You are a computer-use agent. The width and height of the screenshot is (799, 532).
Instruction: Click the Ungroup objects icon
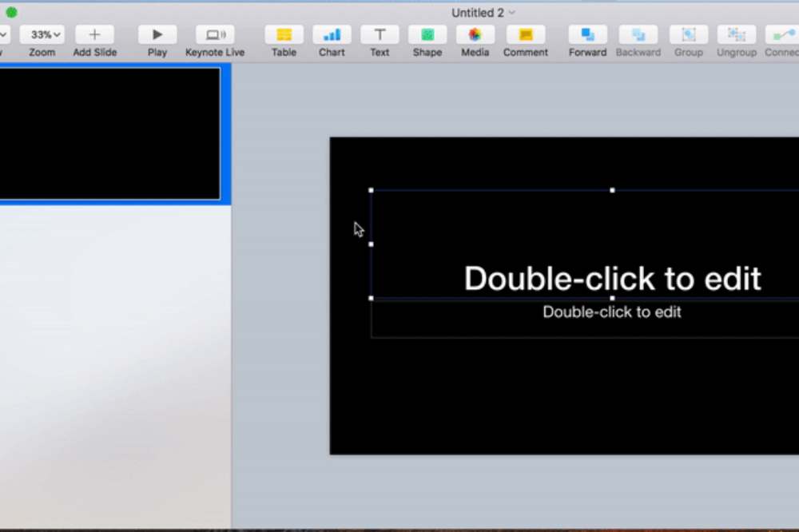tap(736, 34)
